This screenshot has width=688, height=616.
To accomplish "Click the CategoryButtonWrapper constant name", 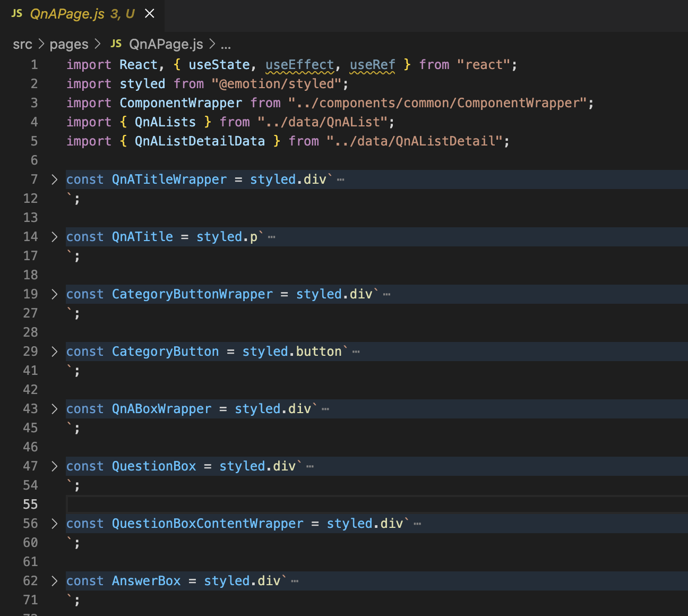I will (x=192, y=294).
